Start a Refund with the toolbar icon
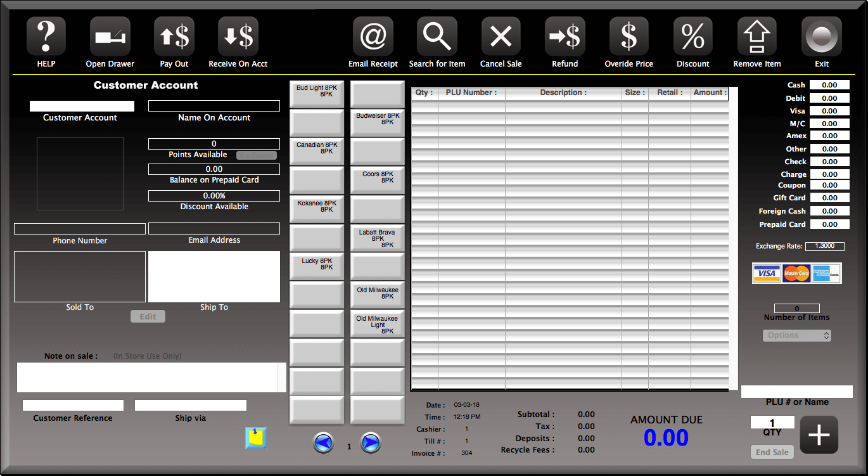Viewport: 868px width, 476px height. (565, 36)
